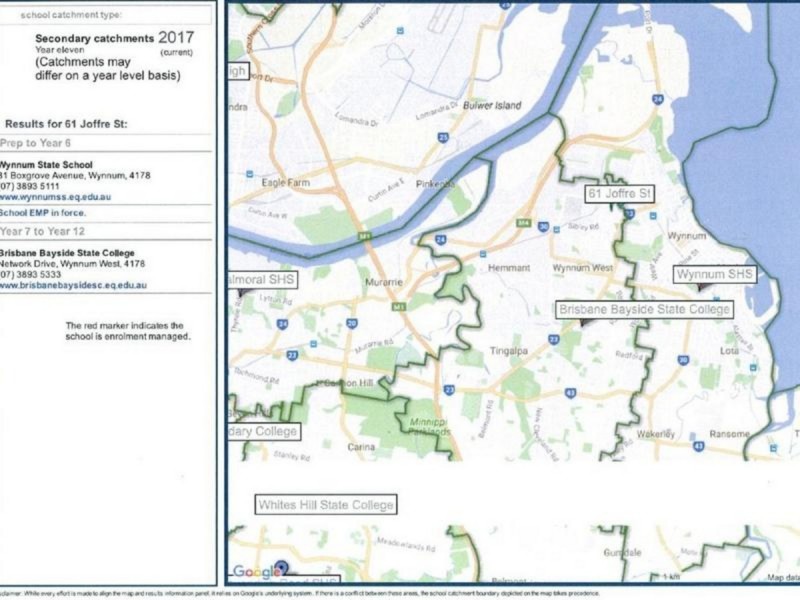Viewport: 800px width, 600px height.
Task: Click route 24 shield near Wynnum
Action: (657, 100)
